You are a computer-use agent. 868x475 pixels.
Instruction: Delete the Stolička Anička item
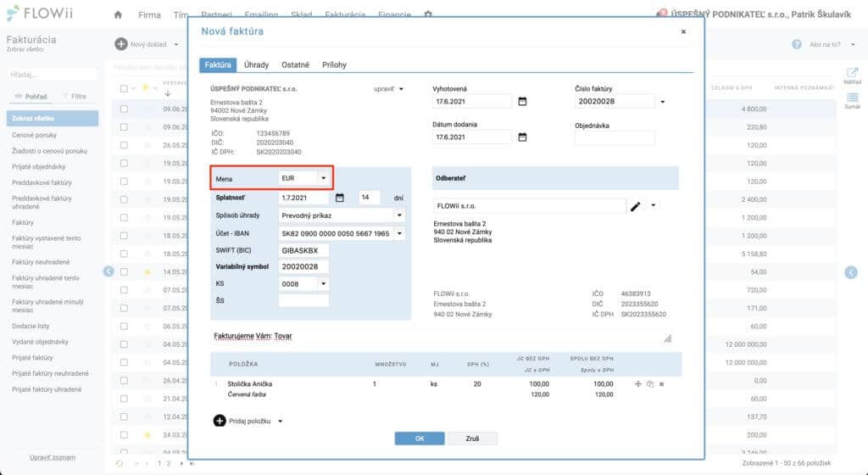(x=662, y=383)
